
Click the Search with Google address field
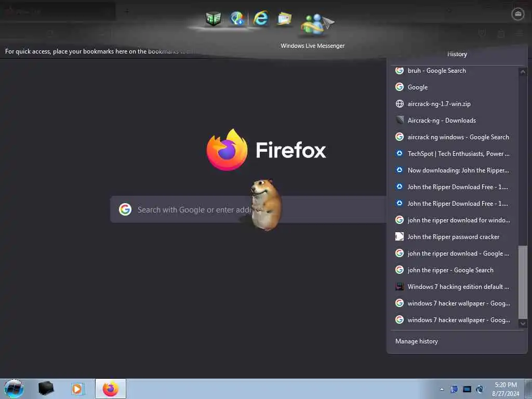(248, 209)
